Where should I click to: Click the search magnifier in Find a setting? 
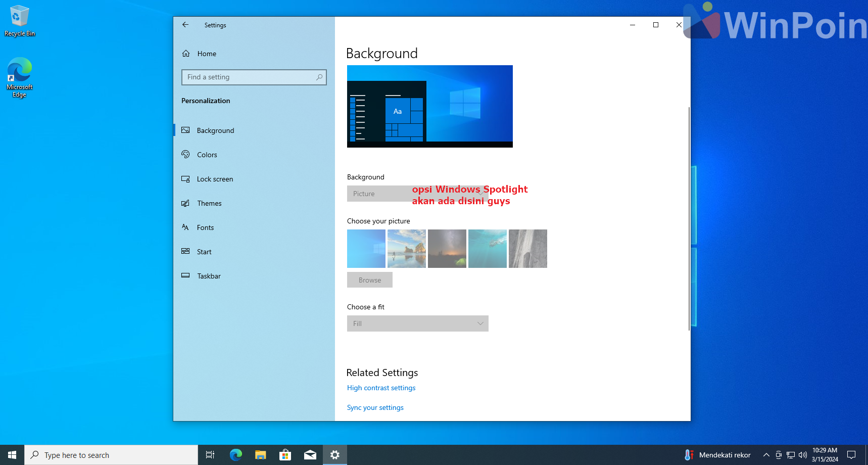click(319, 77)
